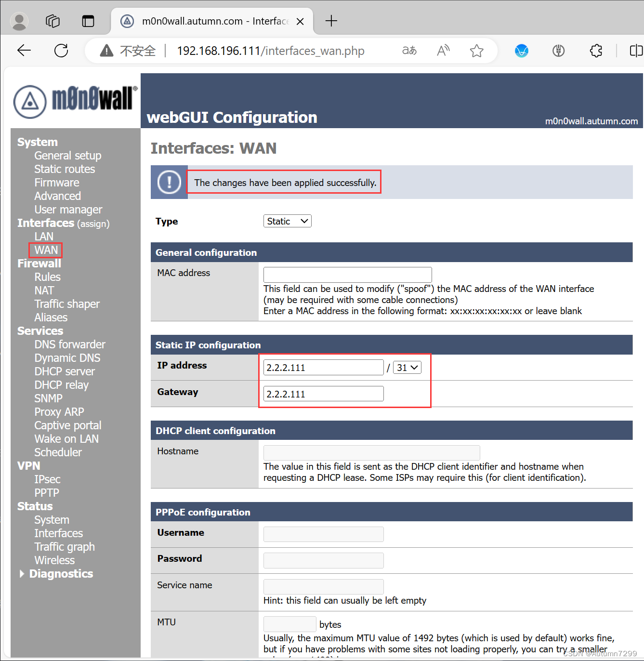Open a new tab with plus
Viewport: 644px width, 661px height.
tap(331, 21)
